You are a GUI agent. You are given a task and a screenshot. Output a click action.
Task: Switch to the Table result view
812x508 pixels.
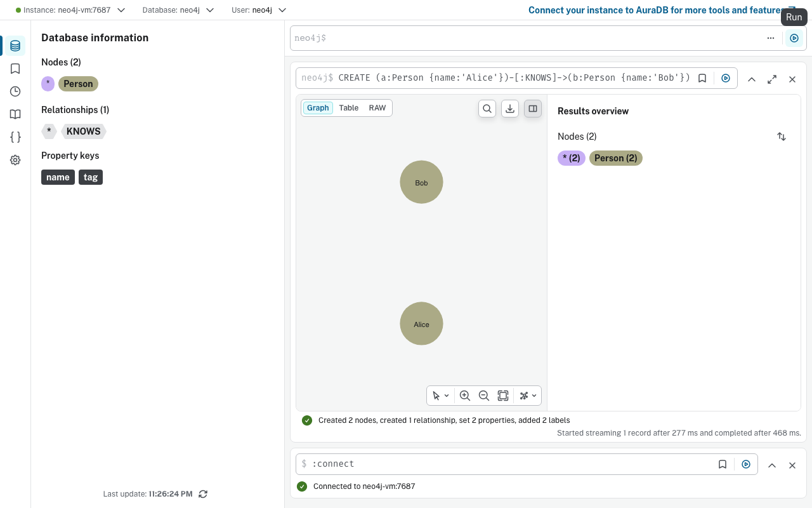tap(349, 108)
